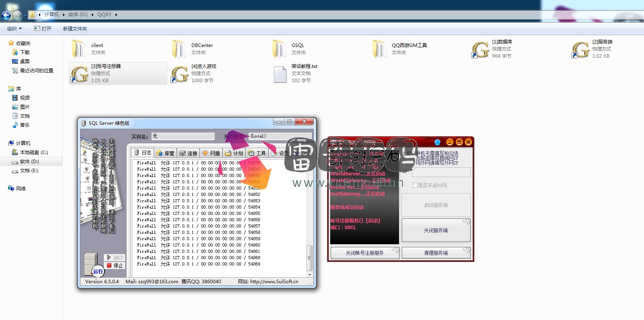Expand the breadcrumb arrow after 计算机
The width and height of the screenshot is (644, 320).
(x=64, y=15)
